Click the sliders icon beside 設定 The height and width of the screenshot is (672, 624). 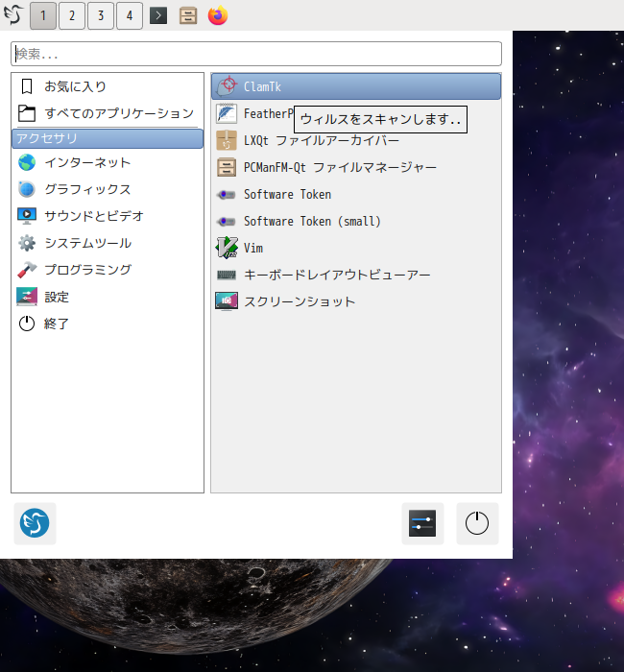click(x=27, y=297)
